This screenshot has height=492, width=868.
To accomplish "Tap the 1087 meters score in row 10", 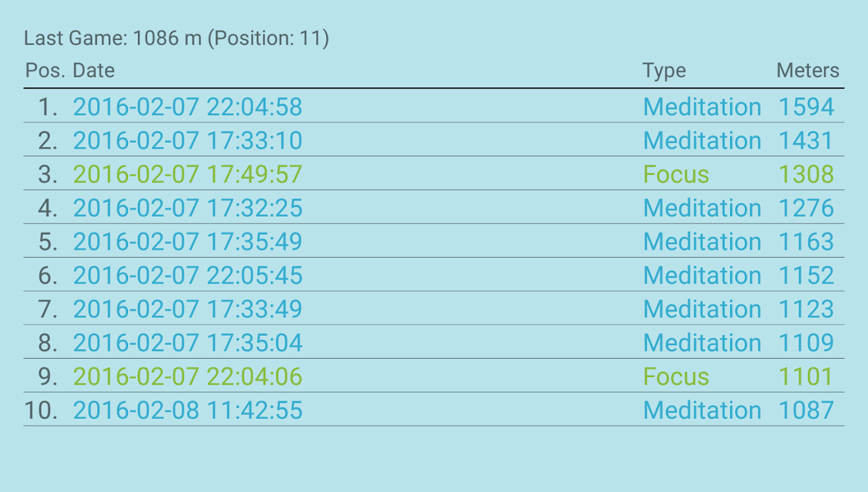I will tap(806, 410).
